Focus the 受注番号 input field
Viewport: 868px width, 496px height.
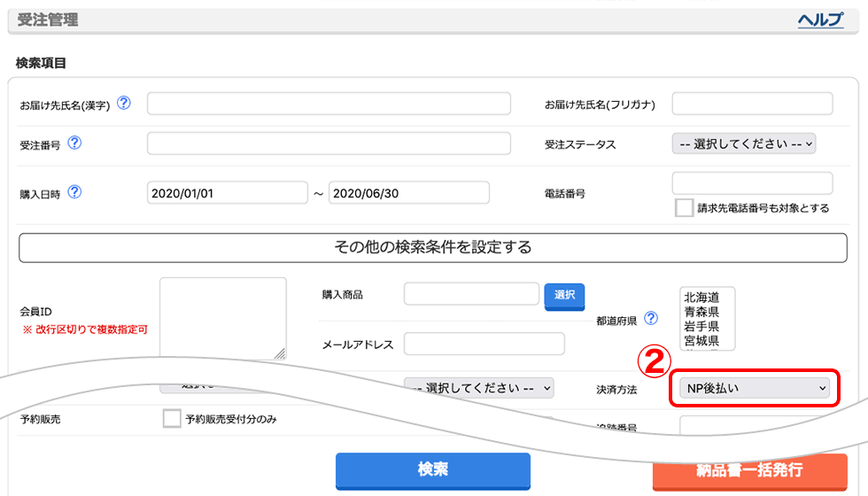click(329, 143)
